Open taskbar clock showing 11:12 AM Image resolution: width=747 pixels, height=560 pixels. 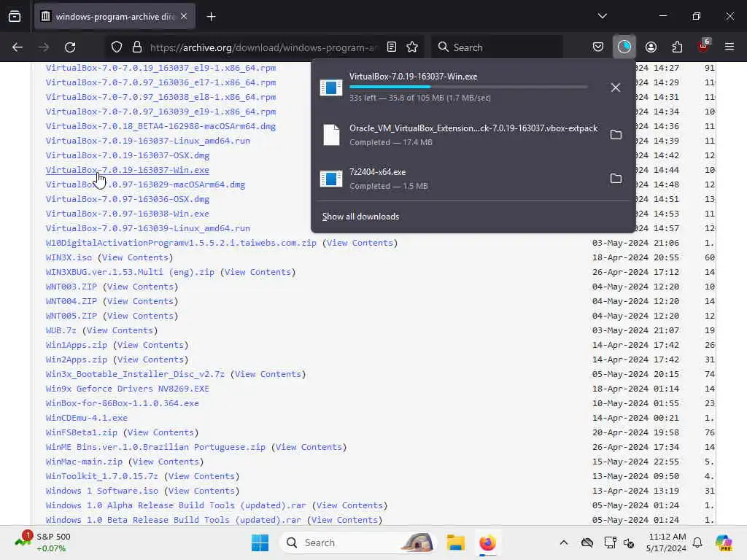tap(666, 542)
